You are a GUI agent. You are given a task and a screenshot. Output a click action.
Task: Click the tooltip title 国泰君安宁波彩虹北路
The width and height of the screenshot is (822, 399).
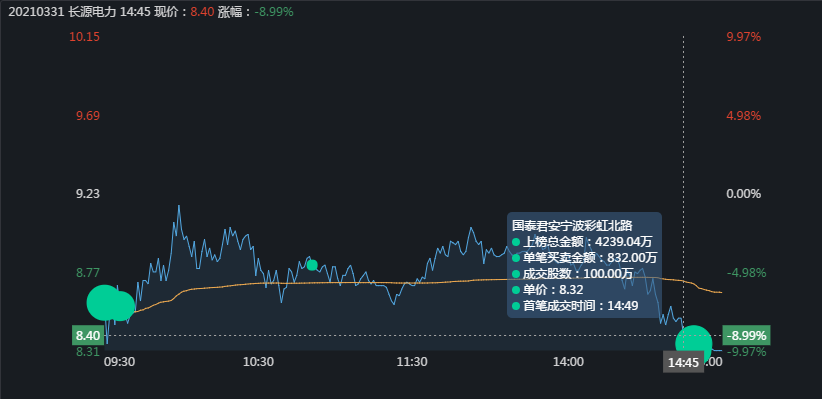pyautogui.click(x=572, y=225)
